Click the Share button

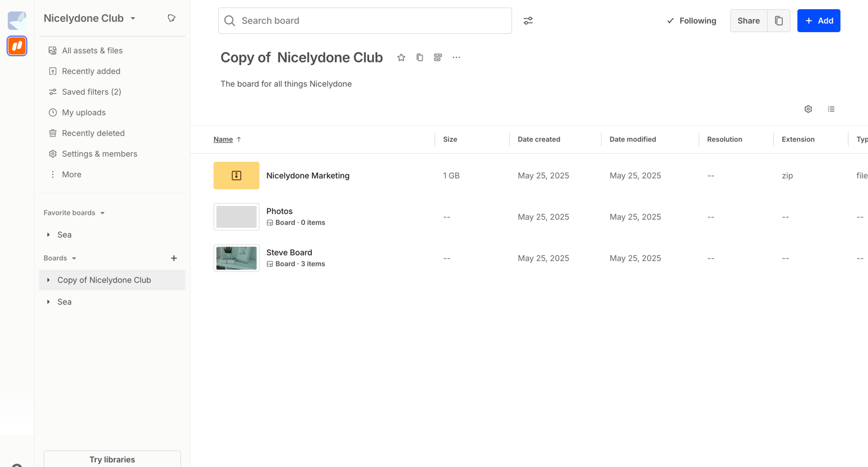[749, 21]
